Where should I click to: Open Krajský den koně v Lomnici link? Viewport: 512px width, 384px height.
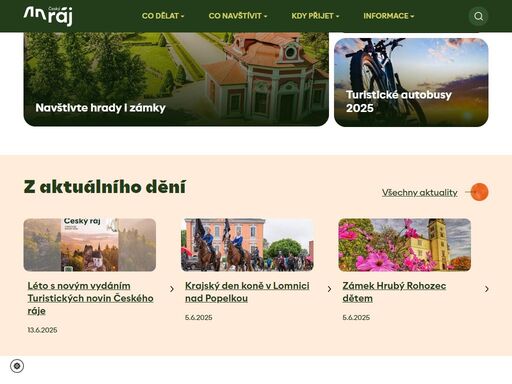247,292
